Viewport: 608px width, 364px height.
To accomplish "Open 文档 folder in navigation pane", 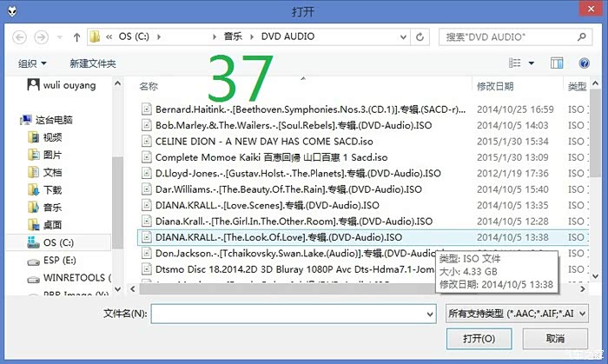I will pos(45,172).
